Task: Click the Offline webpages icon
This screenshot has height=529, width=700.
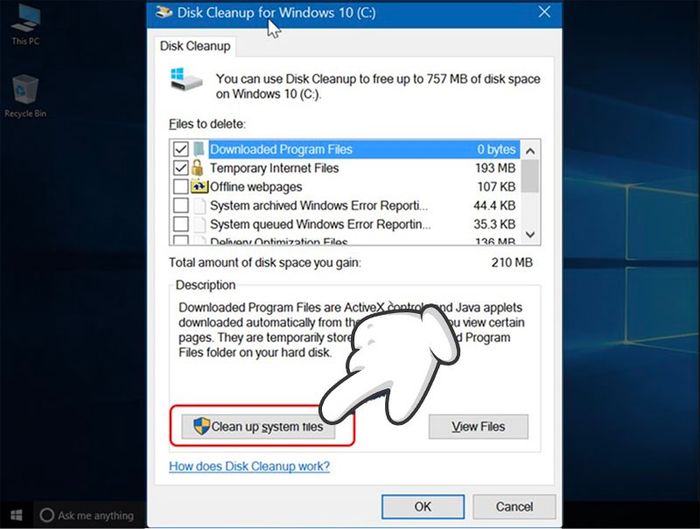Action: 200,186
